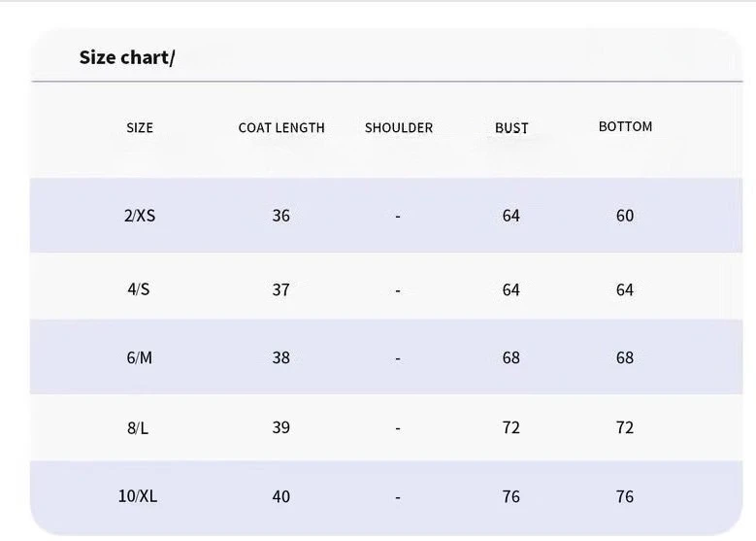Click coat length value 38
The image size is (756, 541).
[x=281, y=357]
